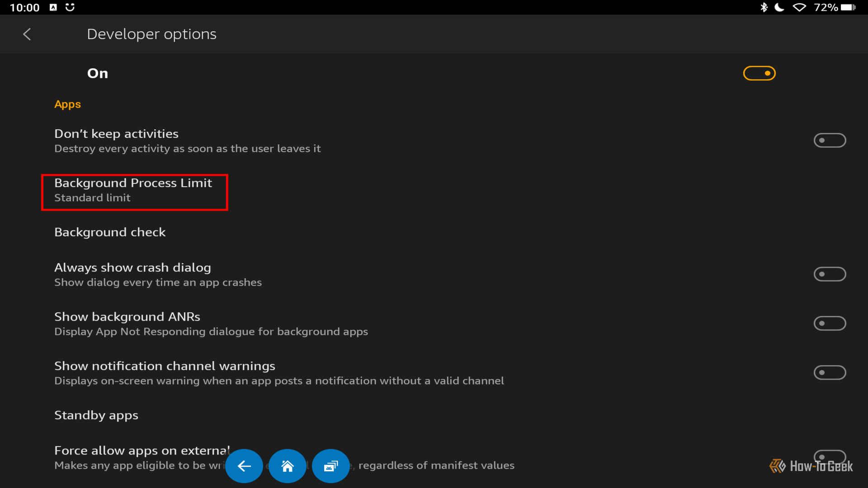Go back using the header arrow

27,34
